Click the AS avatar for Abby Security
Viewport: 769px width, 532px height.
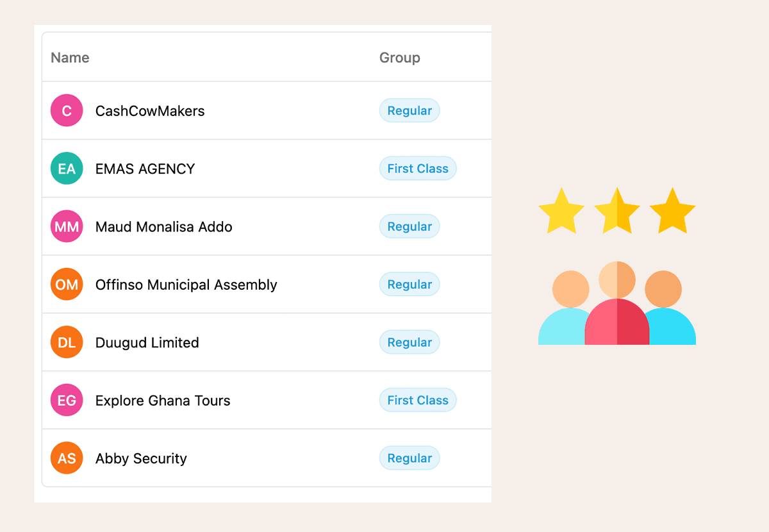pyautogui.click(x=67, y=458)
